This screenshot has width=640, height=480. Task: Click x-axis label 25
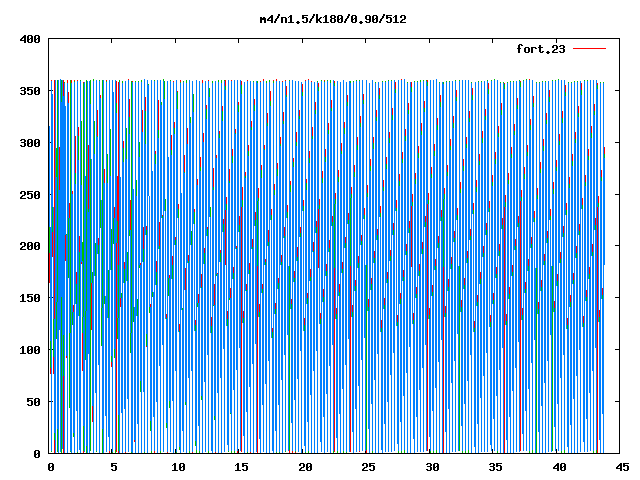[x=369, y=467]
